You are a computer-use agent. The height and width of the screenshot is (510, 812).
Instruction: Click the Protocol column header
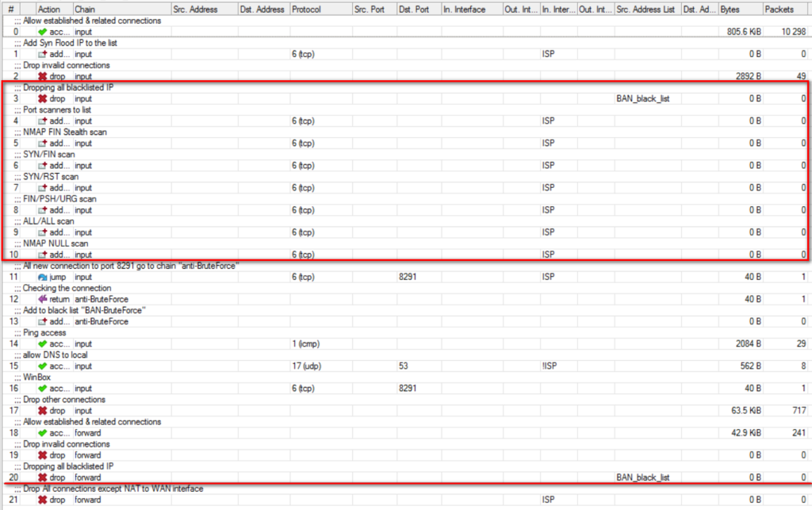(x=320, y=10)
